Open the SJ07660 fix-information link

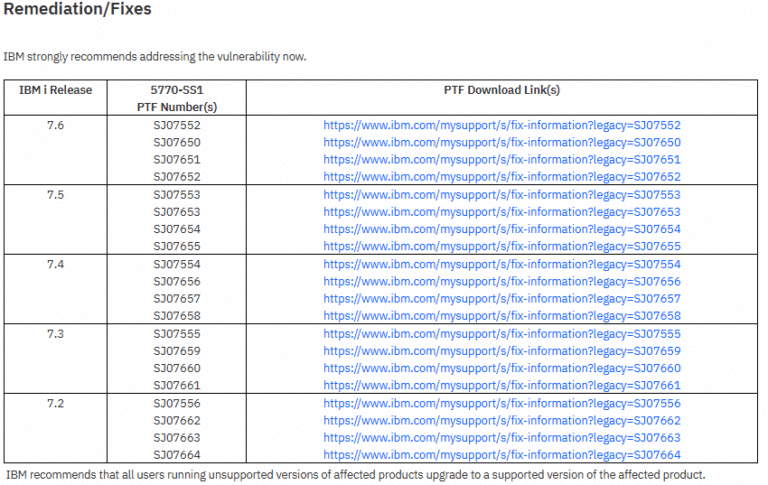[502, 368]
